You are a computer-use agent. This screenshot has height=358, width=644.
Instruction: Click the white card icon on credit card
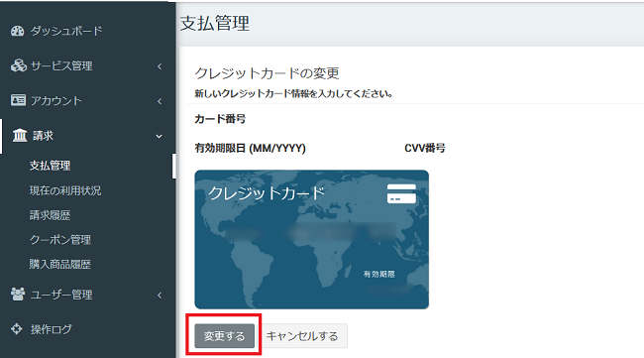401,193
